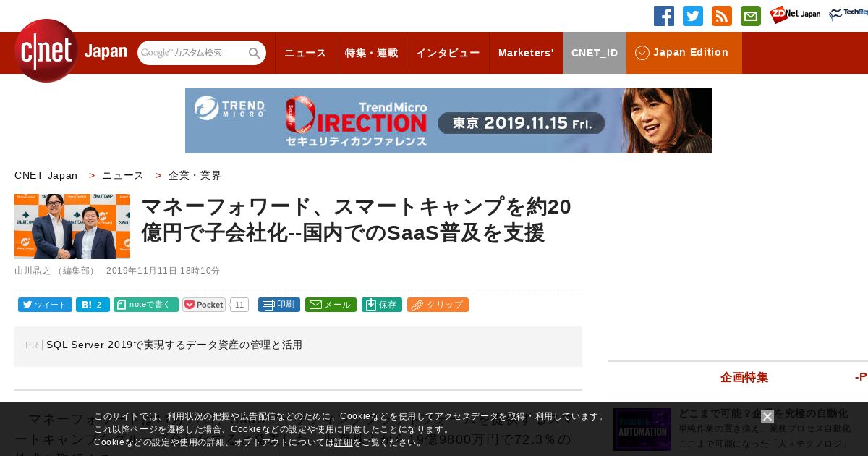Image resolution: width=868 pixels, height=456 pixels.
Task: Open the ニュース menu
Action: [305, 53]
